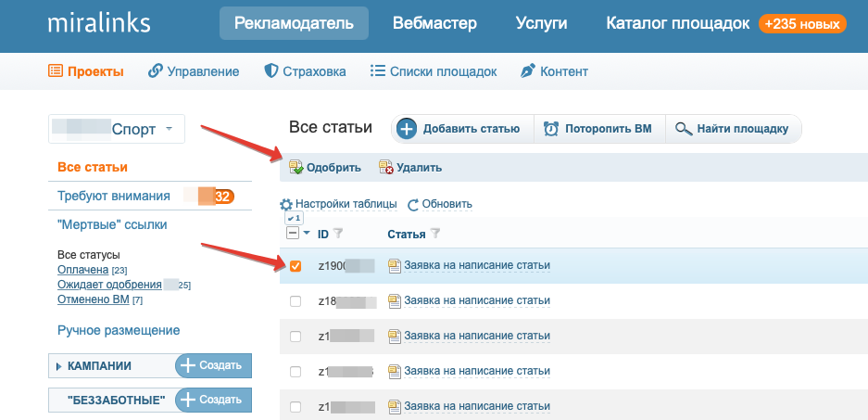Image resolution: width=868 pixels, height=420 pixels.
Task: Click Поторопить ВМ button
Action: 599,129
